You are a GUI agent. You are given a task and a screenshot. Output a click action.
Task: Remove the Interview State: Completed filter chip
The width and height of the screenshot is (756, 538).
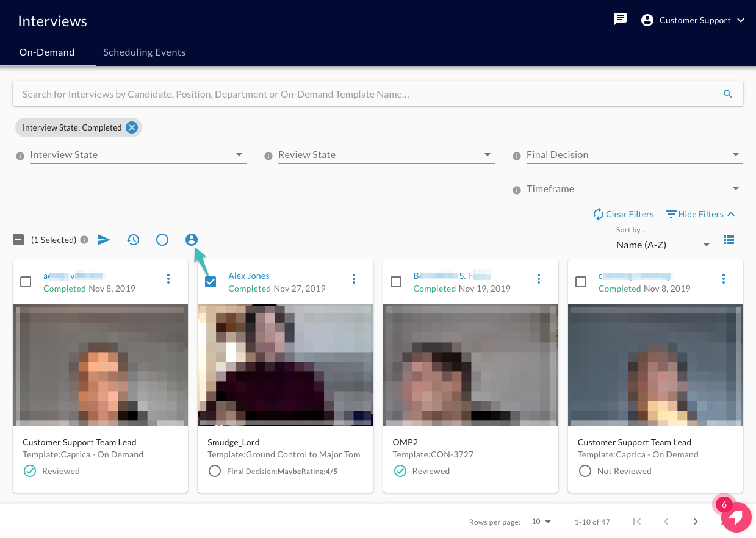pos(132,127)
